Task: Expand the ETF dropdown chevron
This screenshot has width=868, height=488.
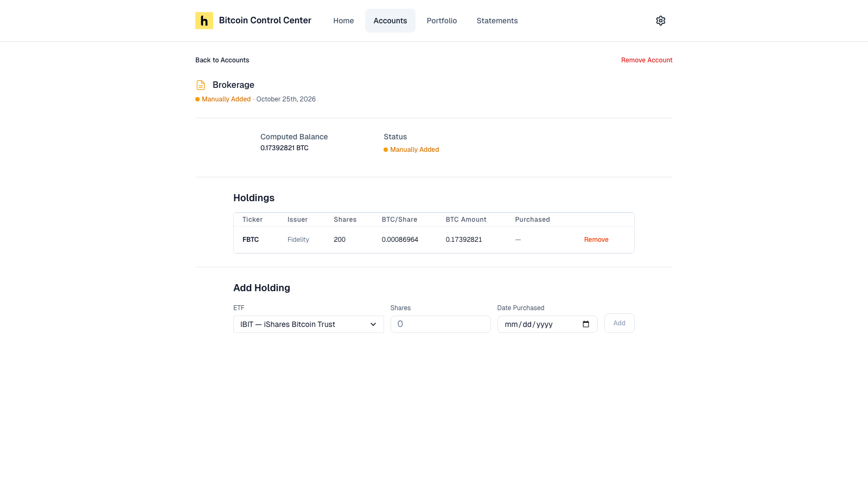Action: point(373,324)
